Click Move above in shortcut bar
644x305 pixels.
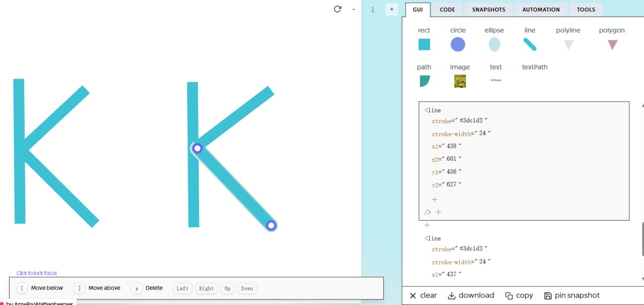tap(98, 288)
